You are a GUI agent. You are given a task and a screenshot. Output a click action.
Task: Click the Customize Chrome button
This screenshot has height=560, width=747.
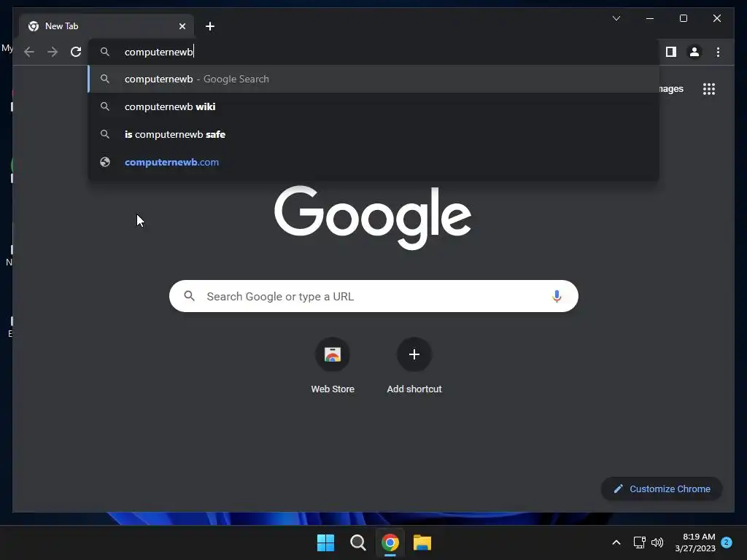coord(661,489)
